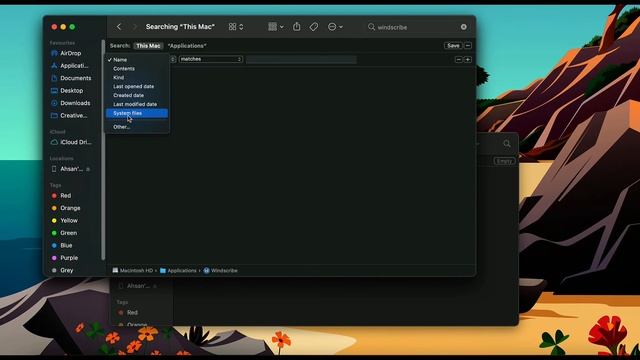Viewport: 640px width, 360px height.
Task: Clear the windscribe search text
Action: tap(464, 27)
